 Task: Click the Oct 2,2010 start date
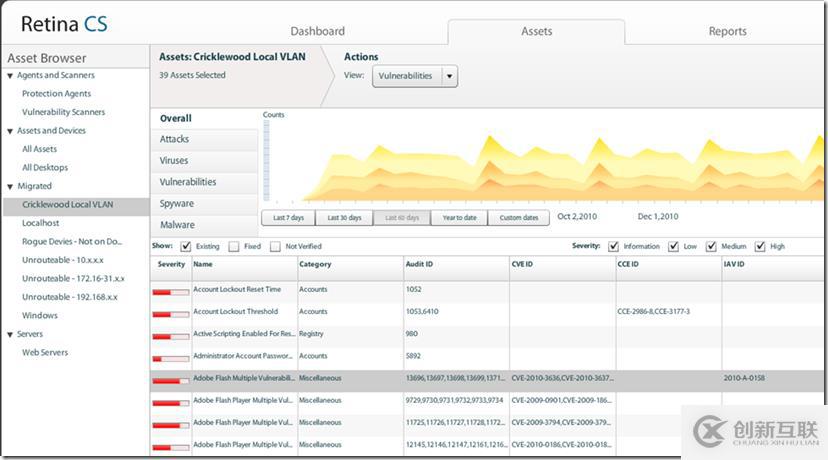(577, 217)
